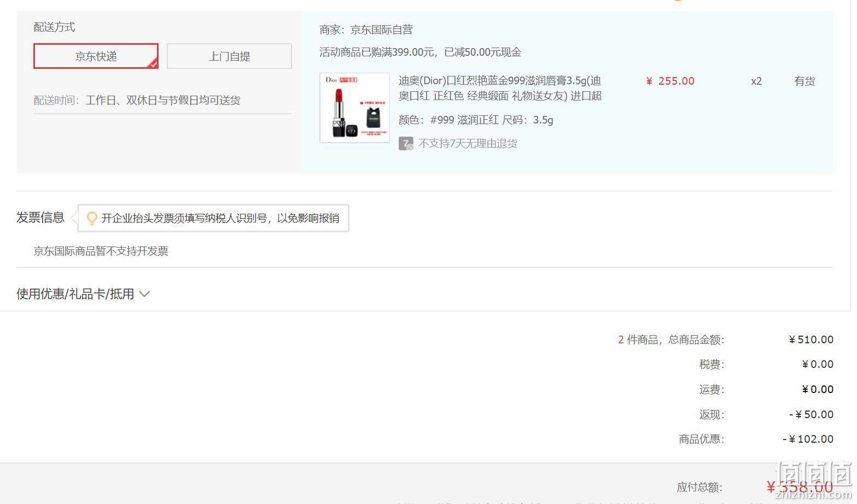857x504 pixels.
Task: Click merchant name 京东国际自营
Action: [381, 30]
